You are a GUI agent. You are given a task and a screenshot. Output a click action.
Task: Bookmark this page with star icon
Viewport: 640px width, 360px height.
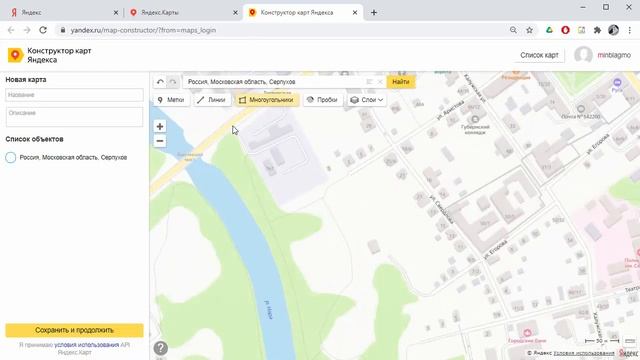point(529,30)
